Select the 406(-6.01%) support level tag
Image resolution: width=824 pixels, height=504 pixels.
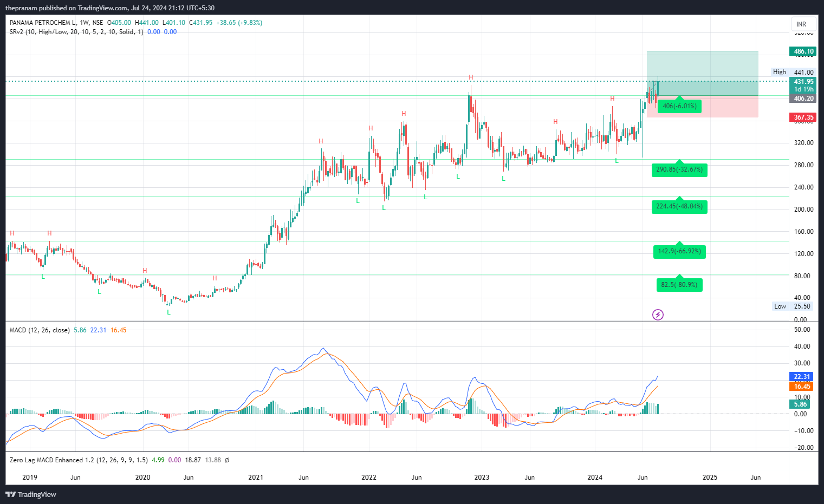pyautogui.click(x=679, y=106)
